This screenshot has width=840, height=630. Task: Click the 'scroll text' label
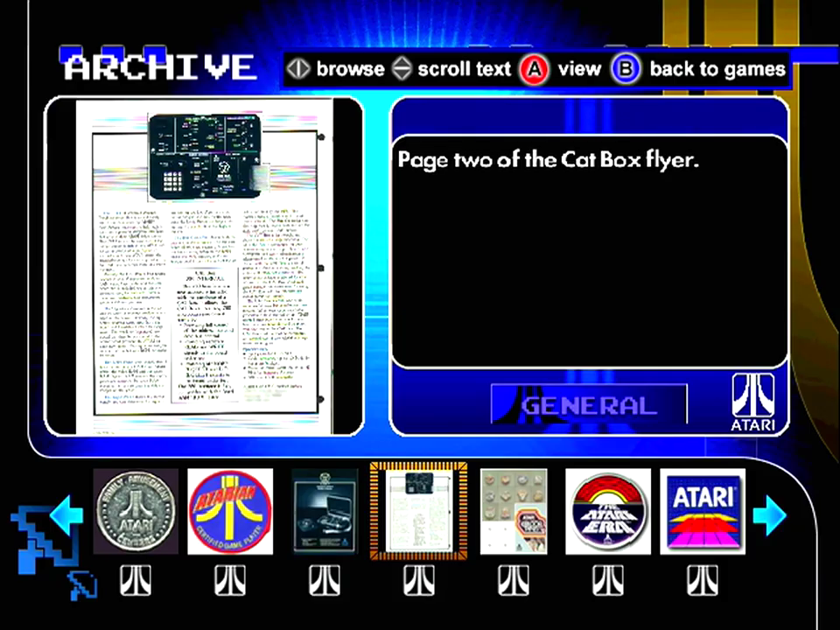pos(465,69)
